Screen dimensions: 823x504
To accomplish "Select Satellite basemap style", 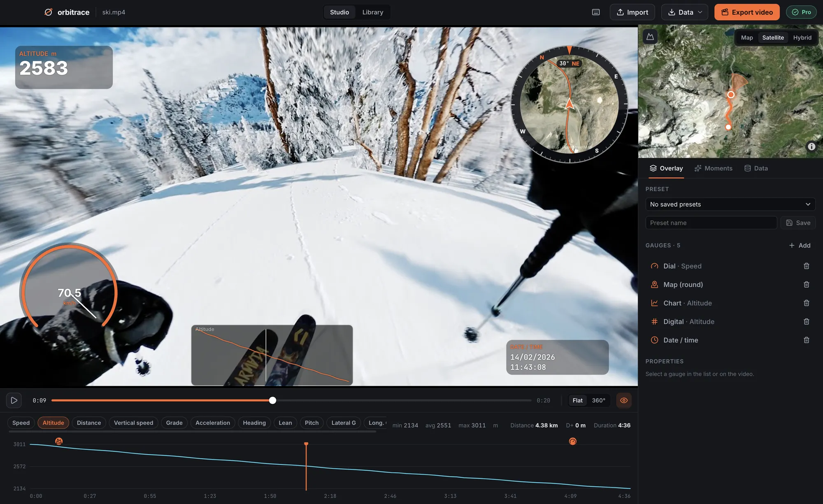I will (x=773, y=37).
